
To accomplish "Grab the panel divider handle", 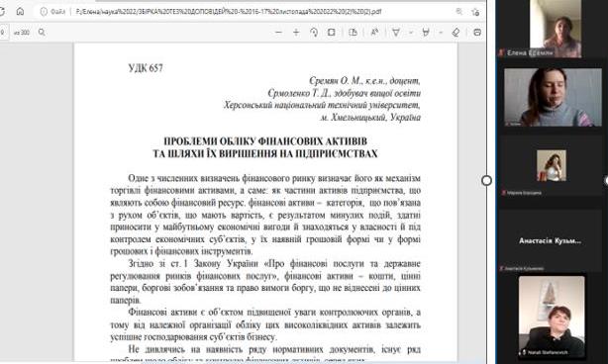I will [486, 180].
